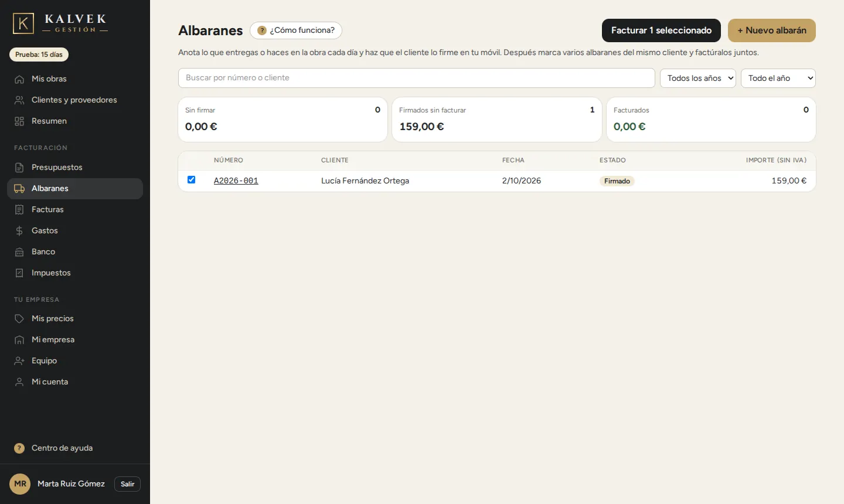Click the Marta Ruiz Gómez user name
The height and width of the screenshot is (504, 844).
[x=71, y=484]
